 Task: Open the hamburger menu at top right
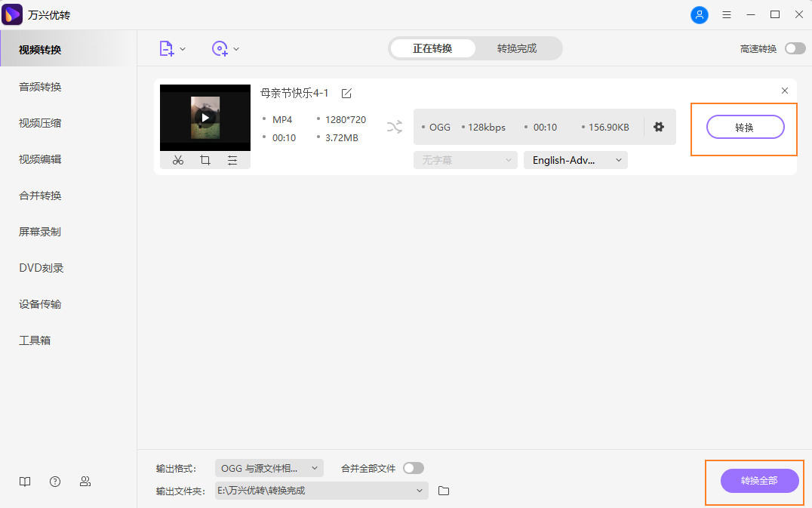tap(727, 14)
